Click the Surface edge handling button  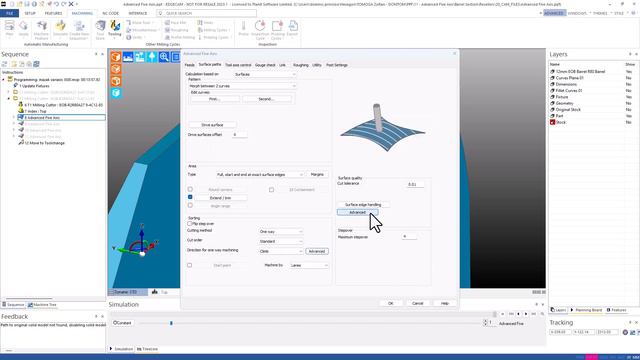tap(363, 204)
